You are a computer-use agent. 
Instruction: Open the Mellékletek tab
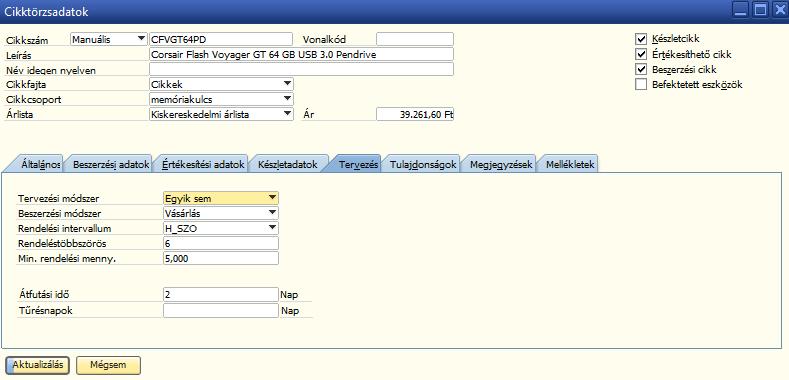(571, 164)
